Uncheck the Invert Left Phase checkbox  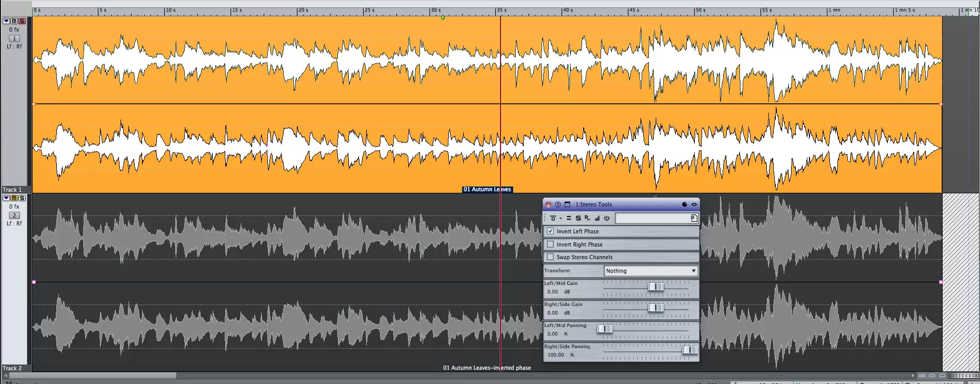coord(551,231)
